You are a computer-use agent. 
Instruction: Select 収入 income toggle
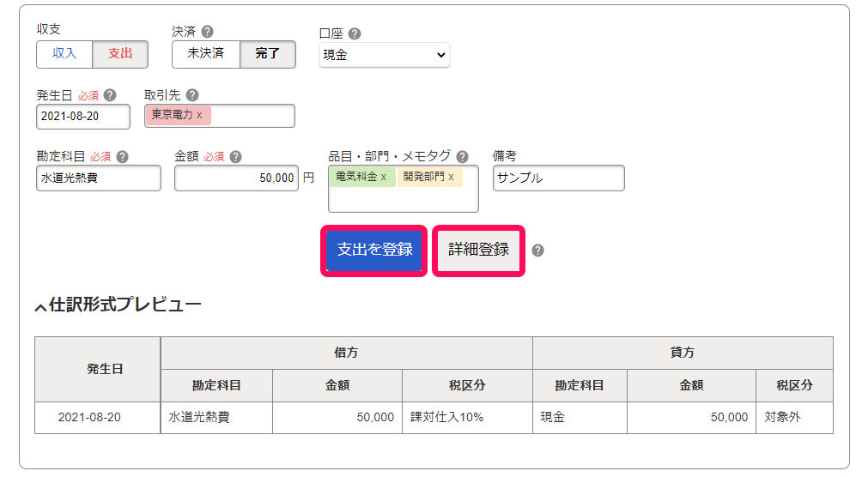(x=64, y=54)
